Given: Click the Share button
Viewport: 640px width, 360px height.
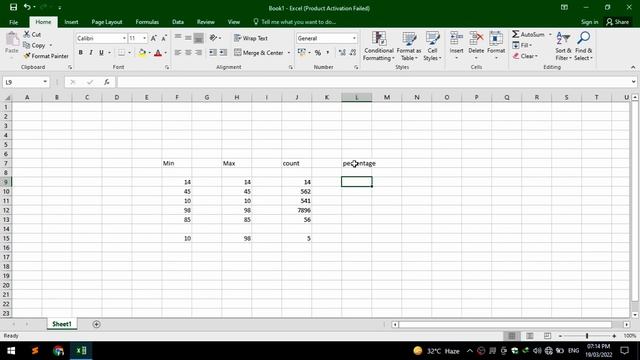Looking at the screenshot, I should [x=618, y=22].
